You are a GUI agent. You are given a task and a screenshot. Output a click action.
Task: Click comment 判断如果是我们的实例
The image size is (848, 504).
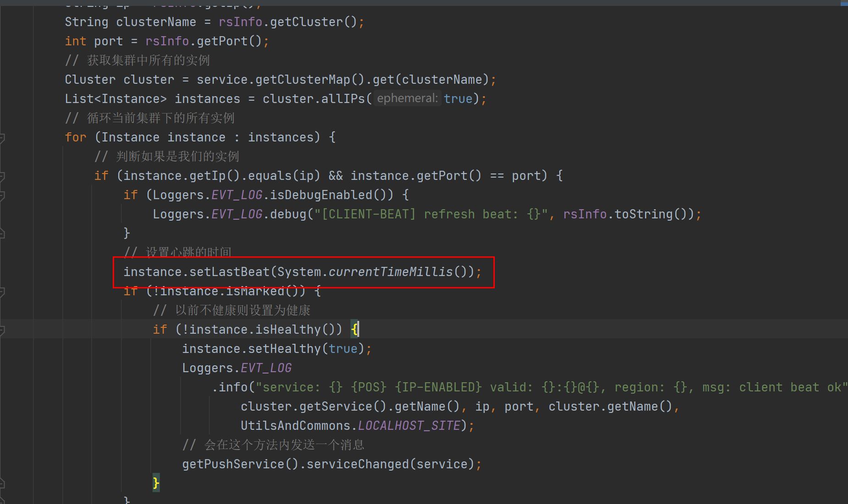167,157
